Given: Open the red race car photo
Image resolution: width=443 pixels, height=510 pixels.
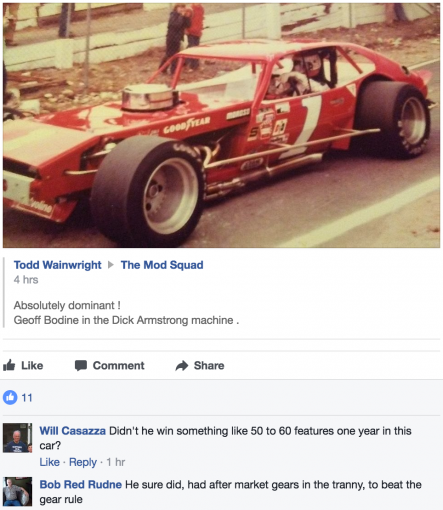Looking at the screenshot, I should click(x=221, y=125).
